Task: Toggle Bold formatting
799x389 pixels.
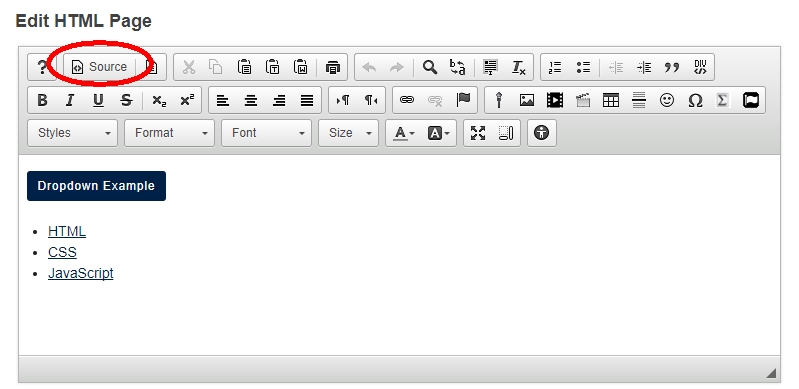Action: click(42, 100)
